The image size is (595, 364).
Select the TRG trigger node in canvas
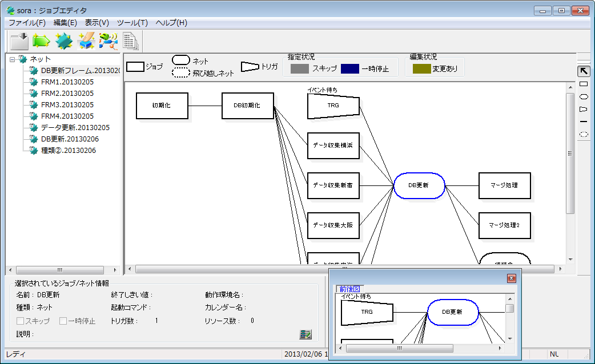point(333,106)
